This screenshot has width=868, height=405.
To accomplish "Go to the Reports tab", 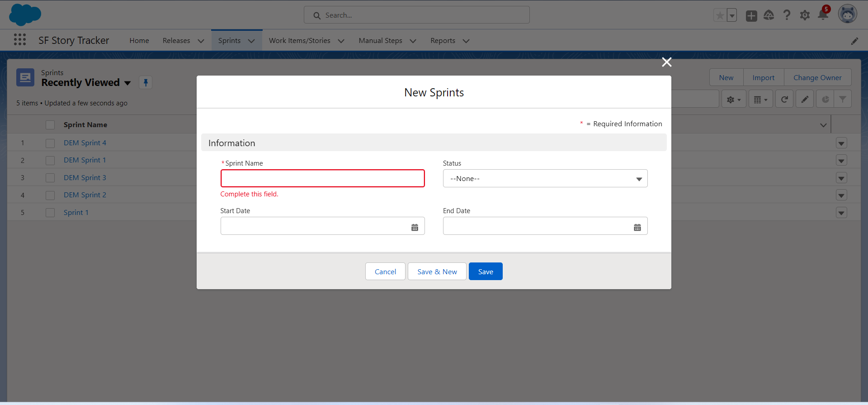I will pos(443,41).
